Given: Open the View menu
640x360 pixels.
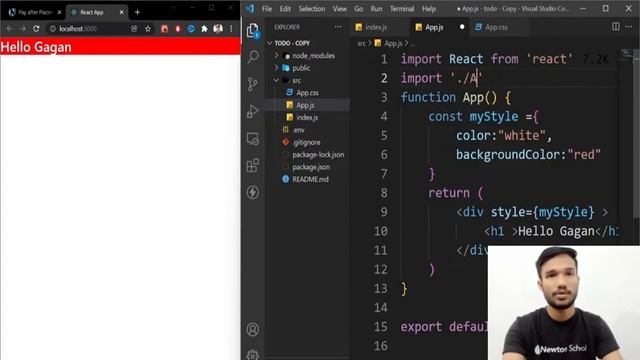Looking at the screenshot, I should (339, 9).
